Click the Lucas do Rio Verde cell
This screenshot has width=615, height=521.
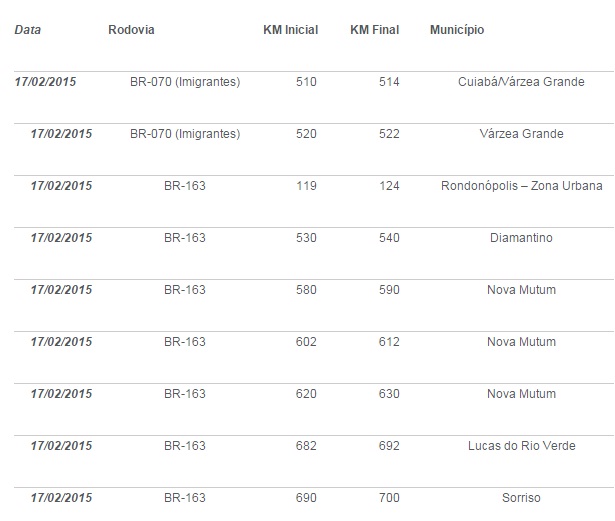pyautogui.click(x=521, y=446)
